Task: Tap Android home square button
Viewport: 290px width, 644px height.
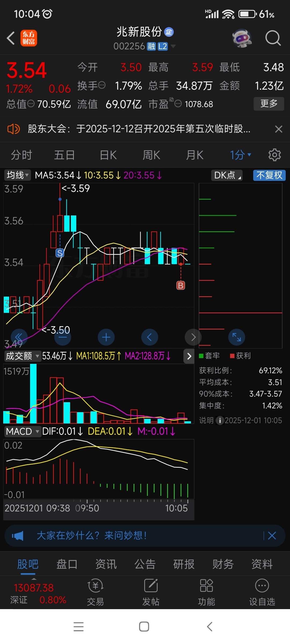Action: pyautogui.click(x=144, y=627)
